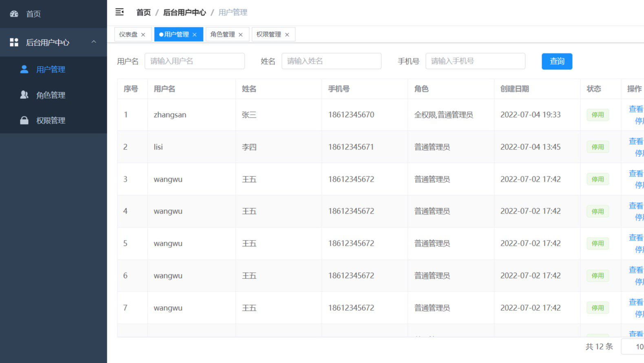Focus the 请输入姓名 input field
The width and height of the screenshot is (644, 363).
331,61
